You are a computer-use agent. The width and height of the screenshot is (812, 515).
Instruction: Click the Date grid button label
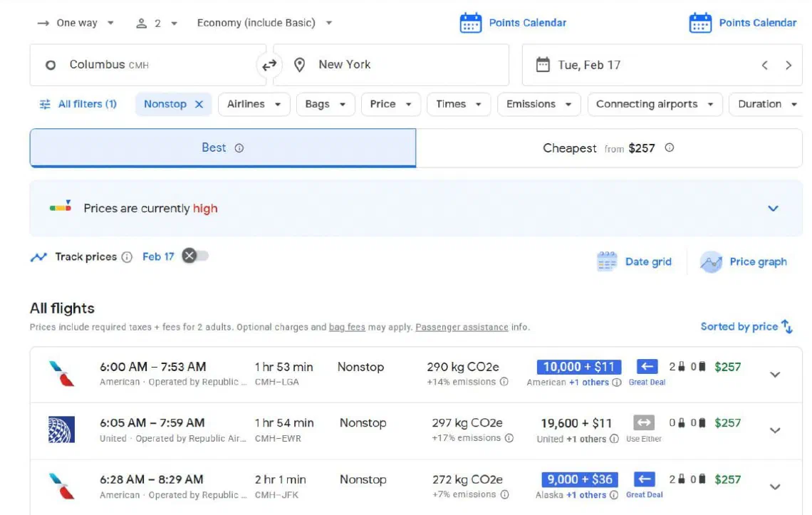(x=648, y=261)
